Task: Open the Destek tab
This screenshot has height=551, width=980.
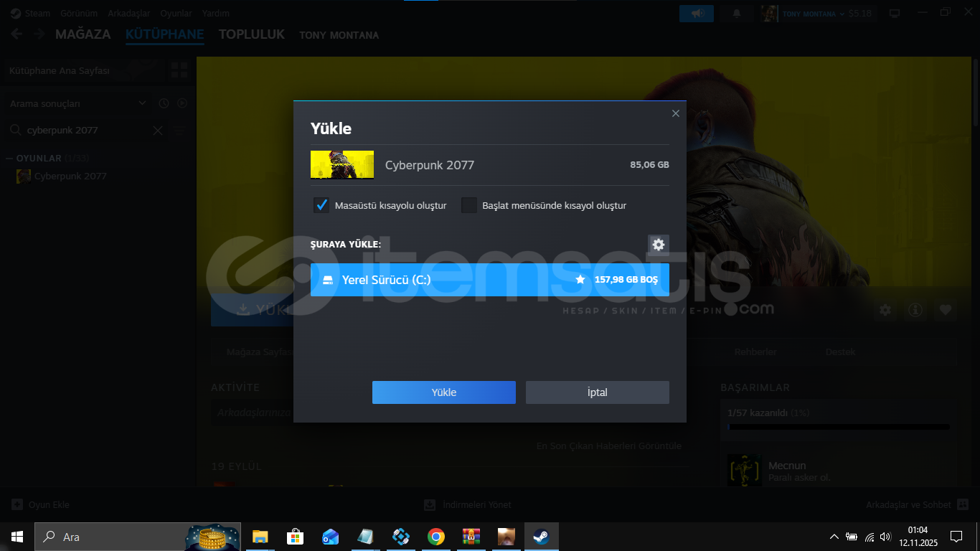Action: click(841, 352)
